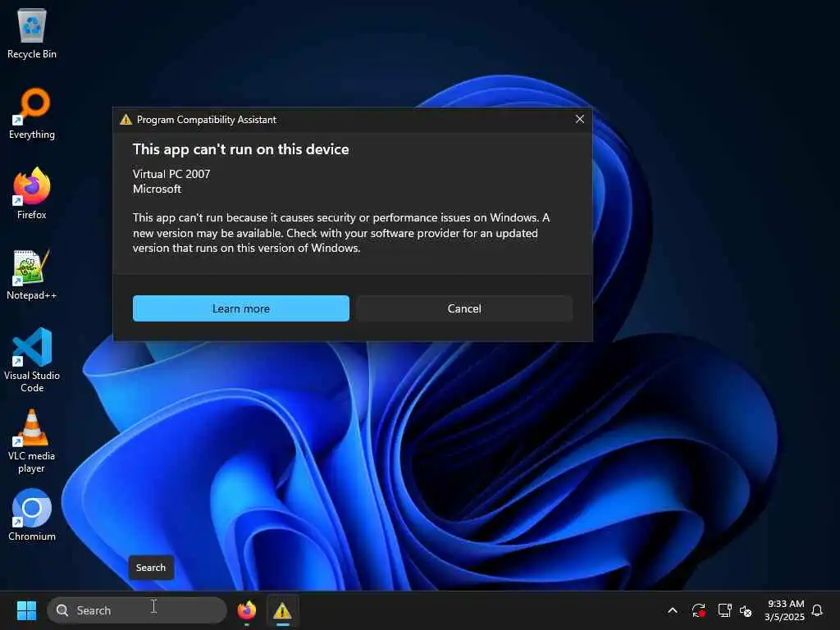The width and height of the screenshot is (840, 630).
Task: Click the 'Microsoft' publisher text
Action: 157,189
